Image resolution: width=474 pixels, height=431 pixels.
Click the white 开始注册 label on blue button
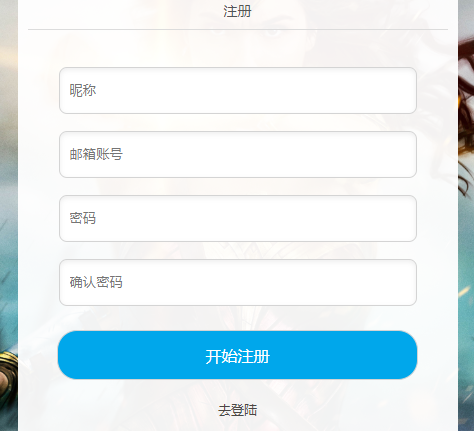(237, 357)
